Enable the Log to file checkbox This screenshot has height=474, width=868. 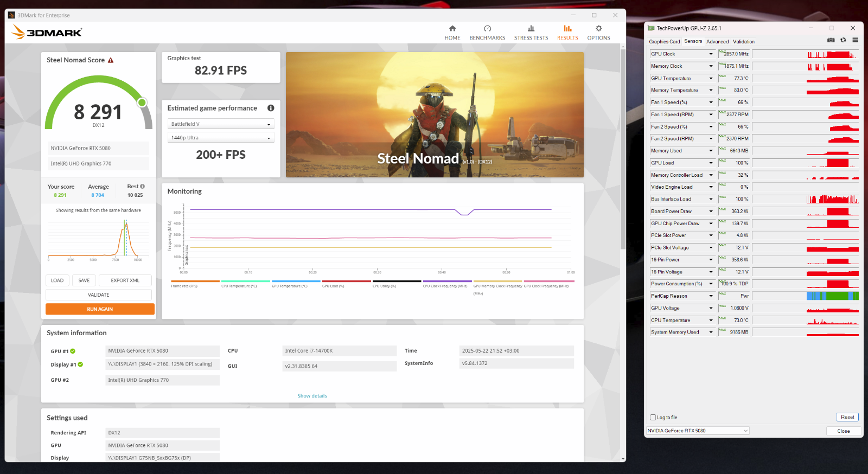653,418
